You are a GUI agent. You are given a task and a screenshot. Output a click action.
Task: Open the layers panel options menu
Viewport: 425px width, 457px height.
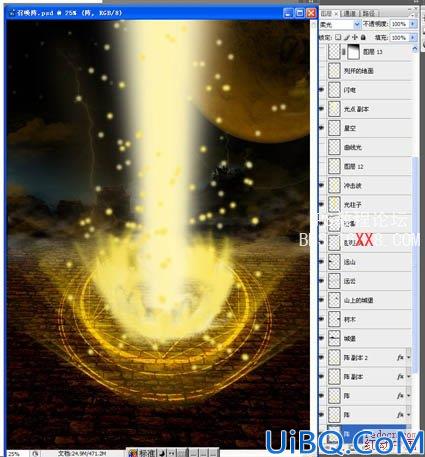click(x=414, y=14)
